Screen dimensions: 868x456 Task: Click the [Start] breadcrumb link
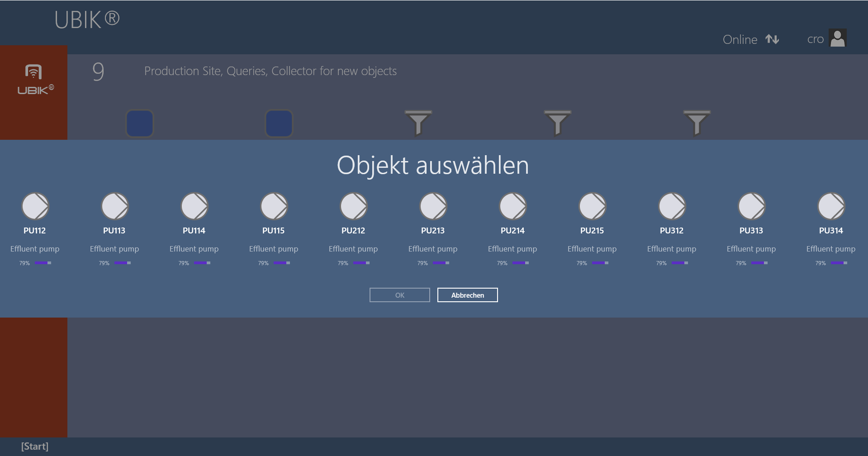point(35,446)
